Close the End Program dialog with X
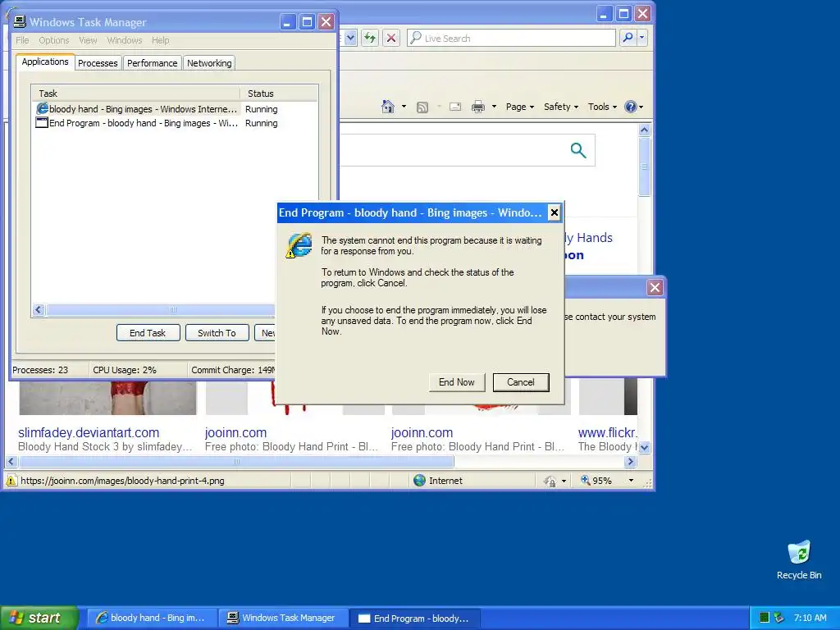The height and width of the screenshot is (630, 840). (x=554, y=212)
